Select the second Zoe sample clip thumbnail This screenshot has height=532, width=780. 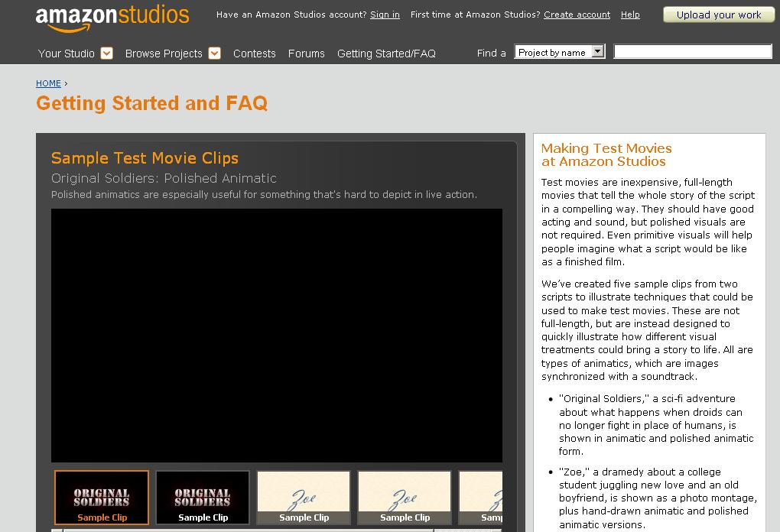[405, 498]
